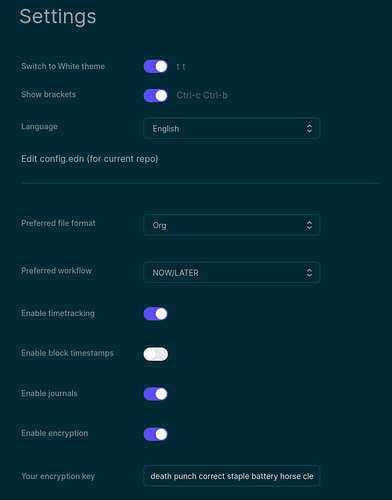Click the Your encryption key label
This screenshot has height=500, width=392.
[58, 476]
